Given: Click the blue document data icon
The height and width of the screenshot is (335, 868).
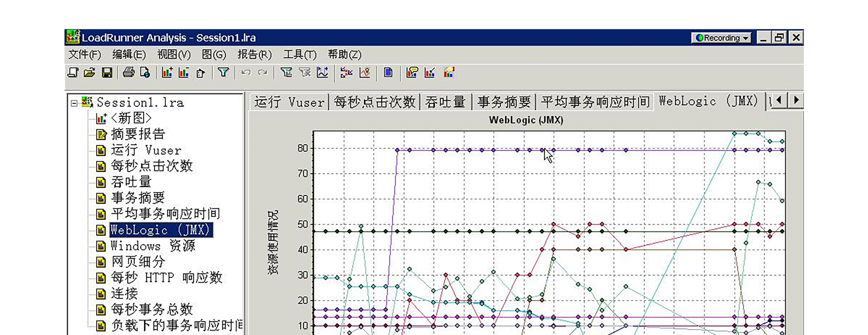Looking at the screenshot, I should (388, 72).
